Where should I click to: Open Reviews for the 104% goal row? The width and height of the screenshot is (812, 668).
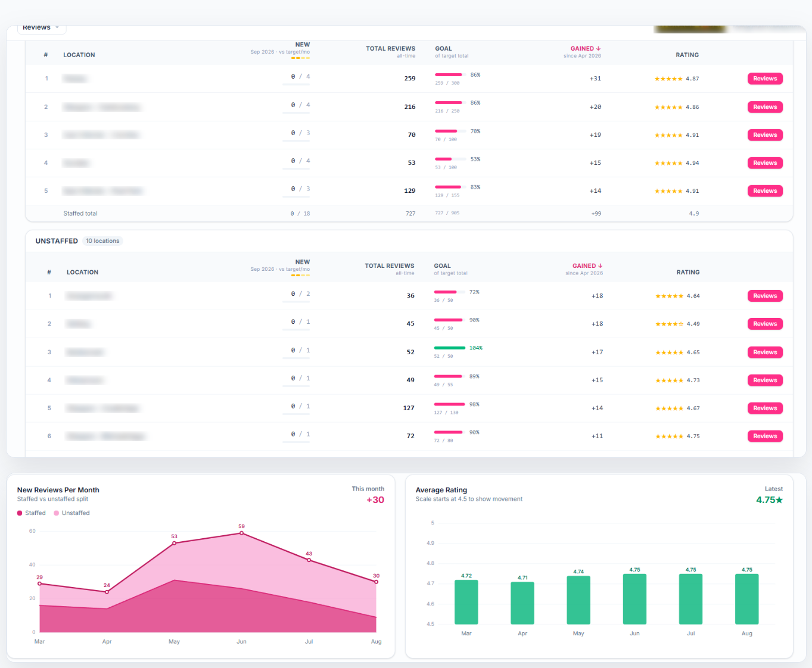[x=765, y=352]
